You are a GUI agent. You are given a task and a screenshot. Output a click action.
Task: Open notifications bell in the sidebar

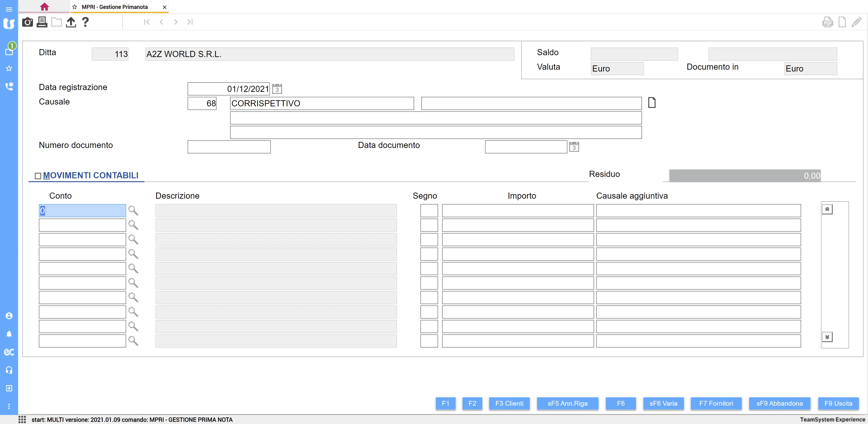point(9,334)
